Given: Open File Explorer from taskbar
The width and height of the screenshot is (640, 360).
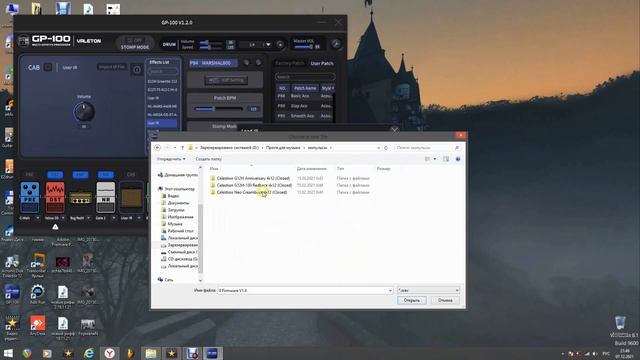Looking at the screenshot, I should [151, 353].
